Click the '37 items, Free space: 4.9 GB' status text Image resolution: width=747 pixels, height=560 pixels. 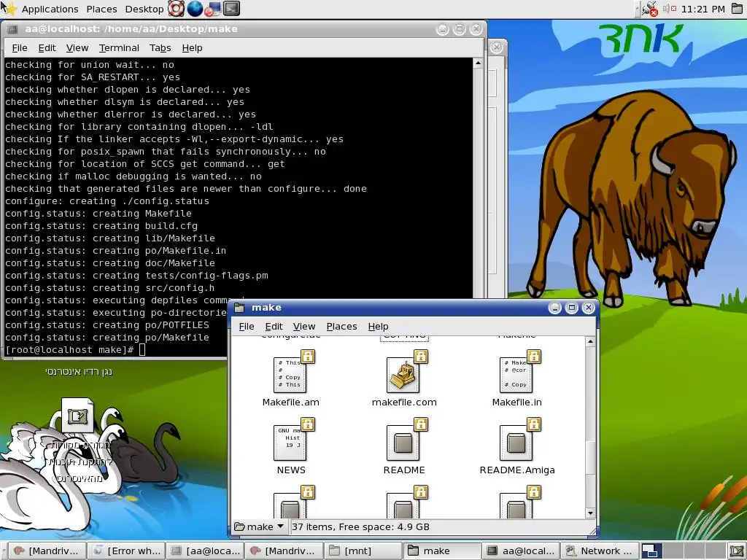tap(360, 526)
